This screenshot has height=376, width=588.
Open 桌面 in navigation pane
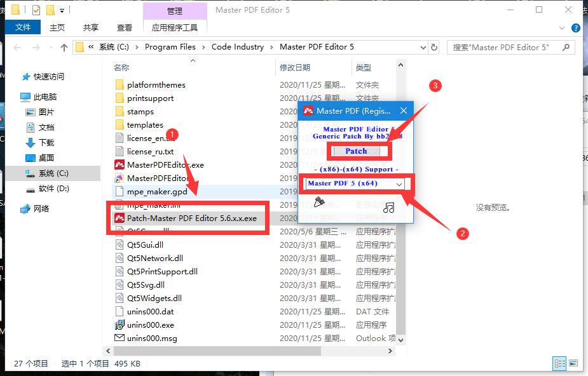[x=46, y=158]
